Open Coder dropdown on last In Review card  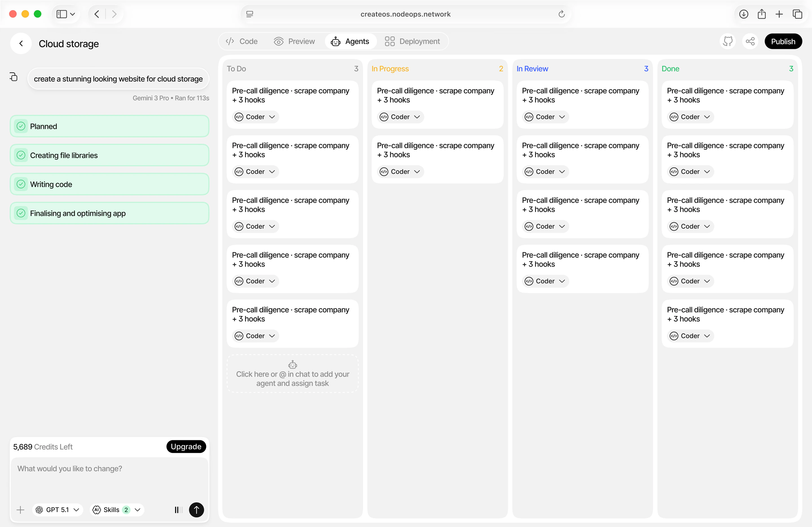tap(546, 281)
